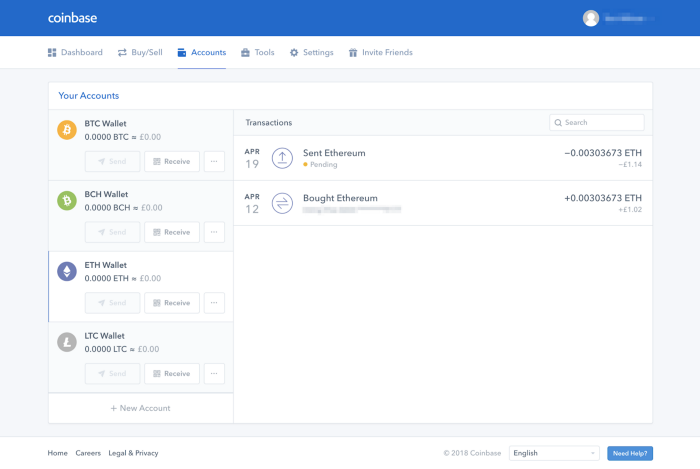Click the APR 12 transaction date
The height and width of the screenshot is (469, 700).
(252, 203)
